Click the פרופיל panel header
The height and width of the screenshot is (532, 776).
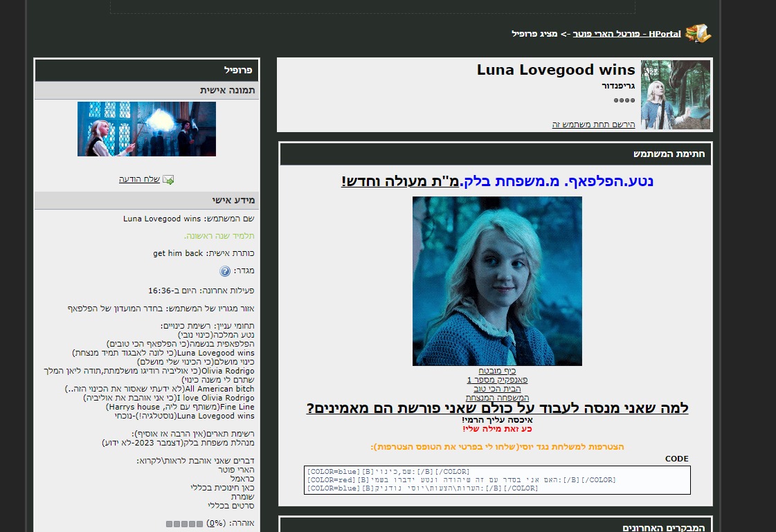(147, 70)
